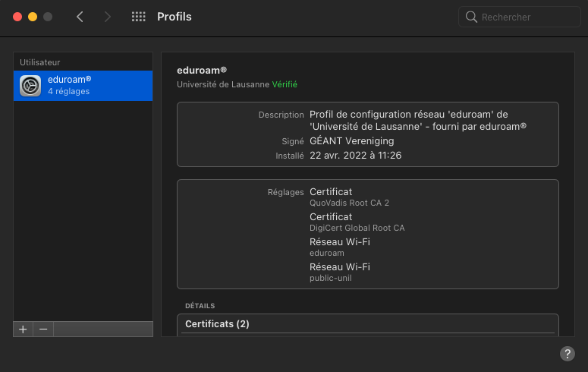
Task: Go back to previous preferences pane
Action: [x=80, y=17]
